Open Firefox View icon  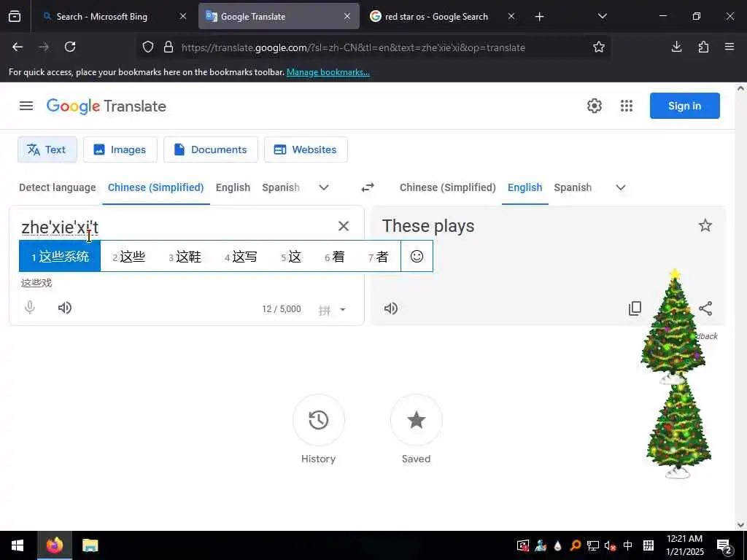(x=15, y=17)
